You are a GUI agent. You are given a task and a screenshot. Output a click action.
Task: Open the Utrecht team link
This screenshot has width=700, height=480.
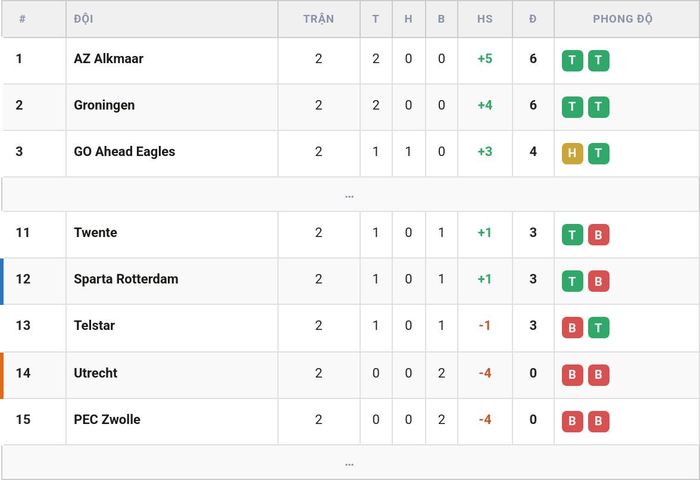(96, 373)
